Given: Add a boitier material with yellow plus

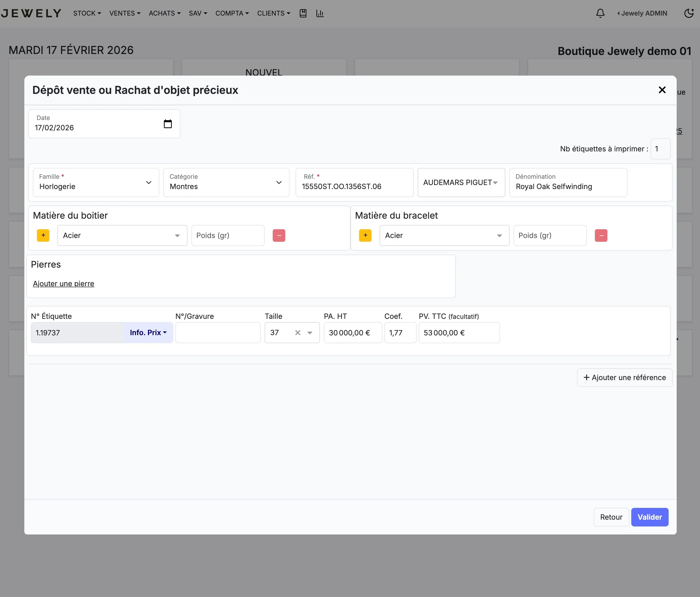Looking at the screenshot, I should [43, 235].
